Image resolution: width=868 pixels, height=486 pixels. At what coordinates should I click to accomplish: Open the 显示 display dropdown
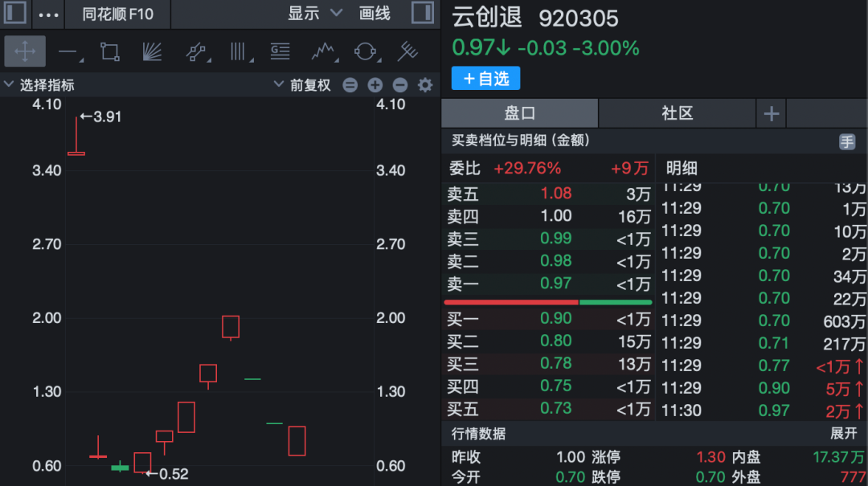315,14
